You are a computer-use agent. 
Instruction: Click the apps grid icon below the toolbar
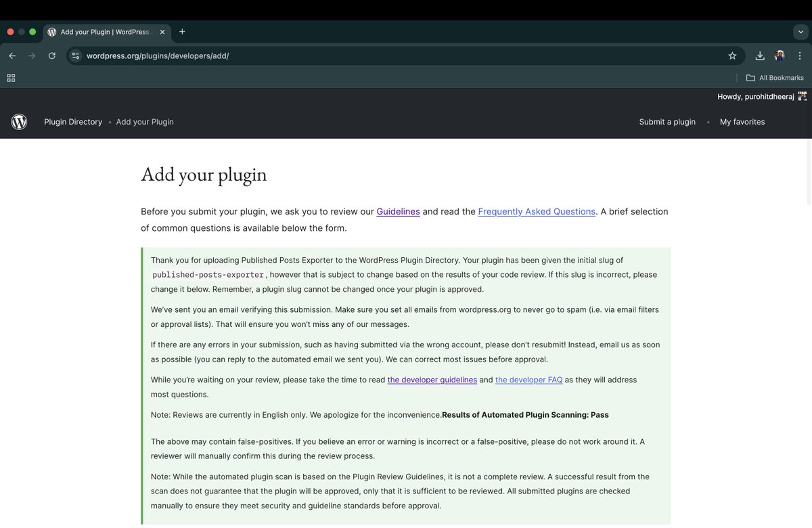coord(11,77)
